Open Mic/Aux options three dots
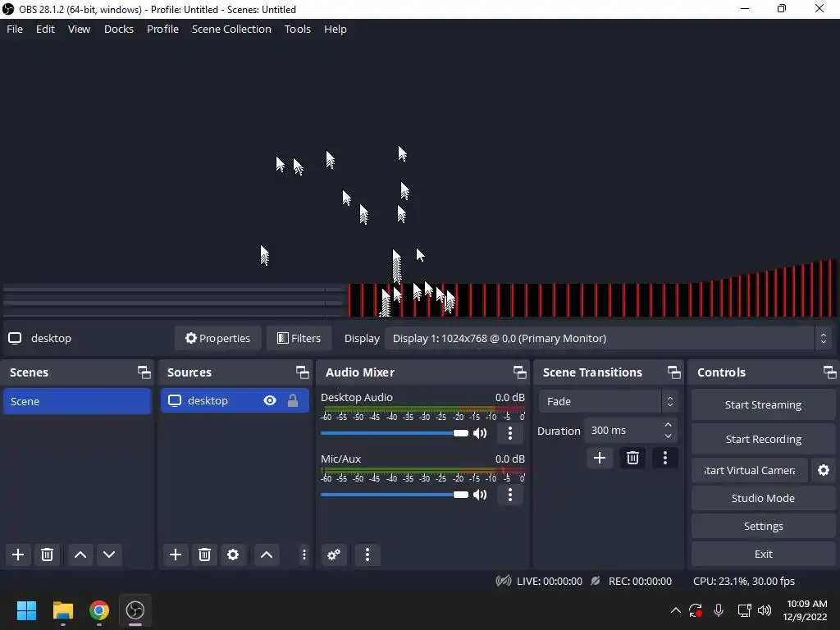 tap(510, 495)
